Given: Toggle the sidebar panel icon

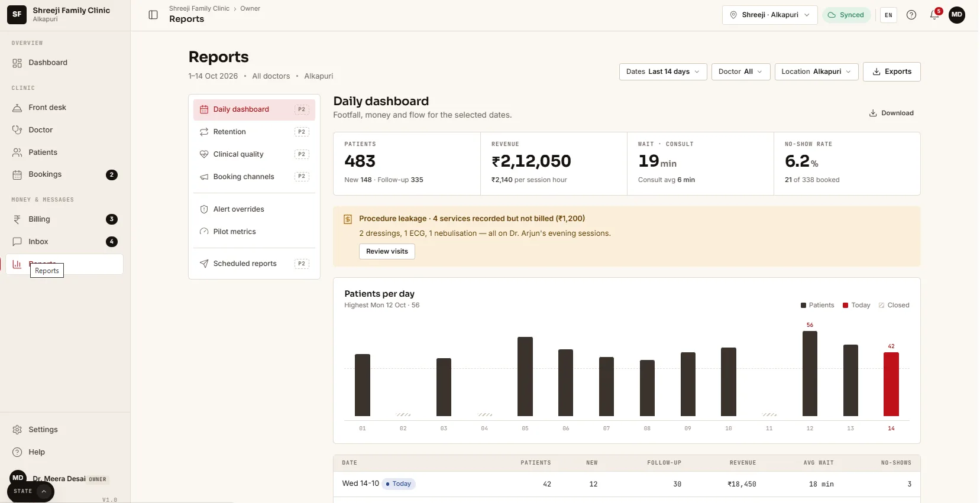Looking at the screenshot, I should point(153,15).
